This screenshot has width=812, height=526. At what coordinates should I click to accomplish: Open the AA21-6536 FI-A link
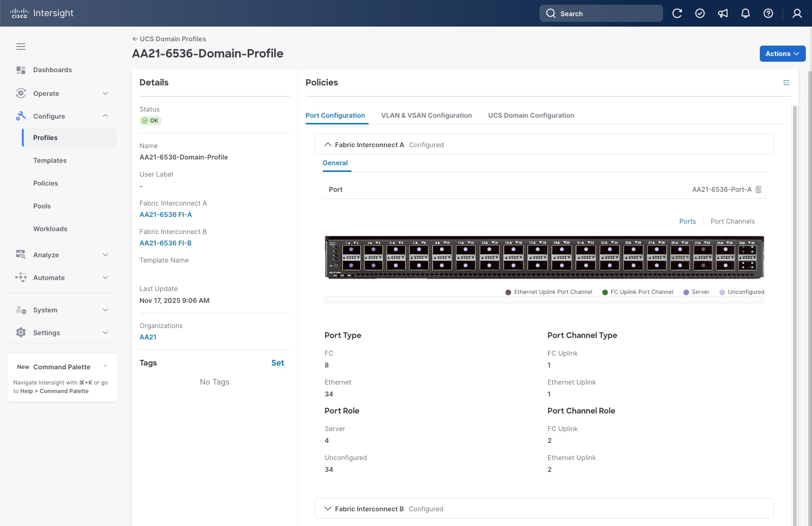165,214
